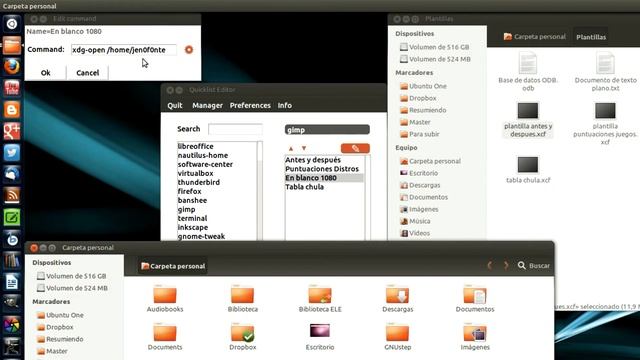
Task: Click the launcher list scrollbar
Action: (260, 191)
